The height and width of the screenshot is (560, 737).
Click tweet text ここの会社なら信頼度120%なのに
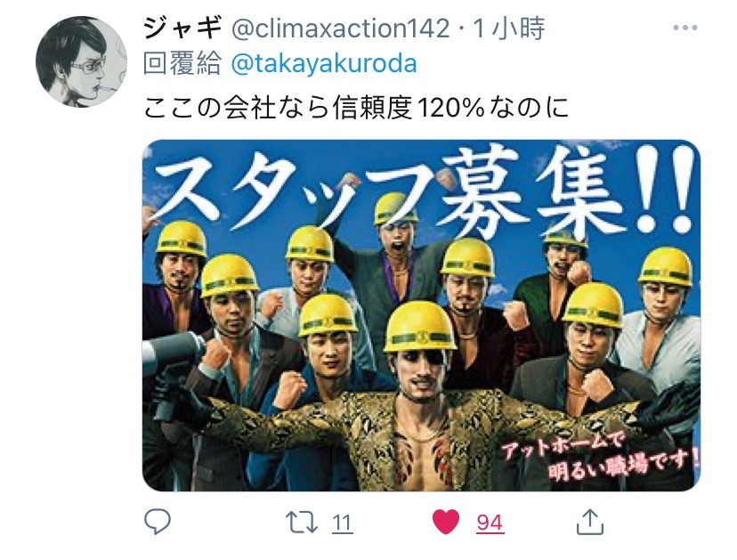point(356,107)
